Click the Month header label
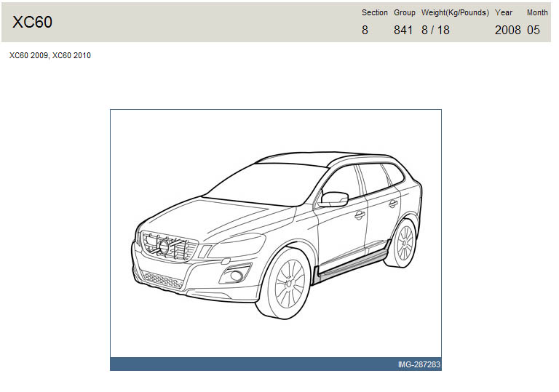Viewport: 559px width, 392px height. (537, 12)
